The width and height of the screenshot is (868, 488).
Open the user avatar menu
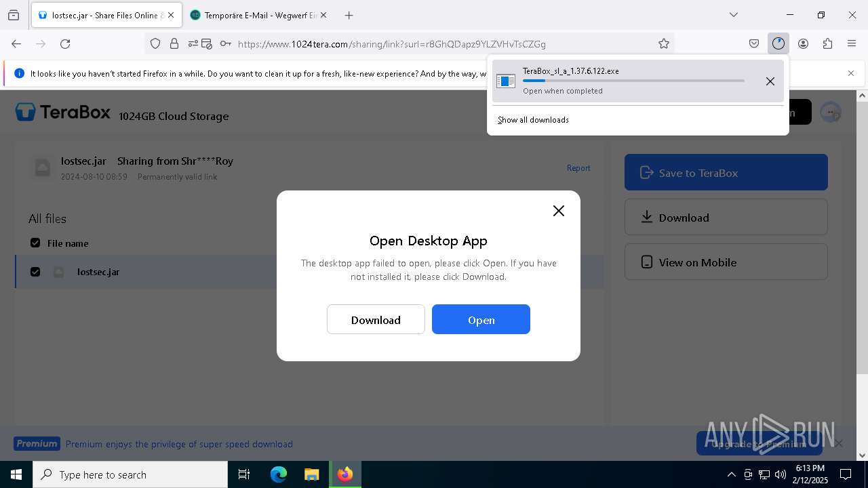coord(830,113)
